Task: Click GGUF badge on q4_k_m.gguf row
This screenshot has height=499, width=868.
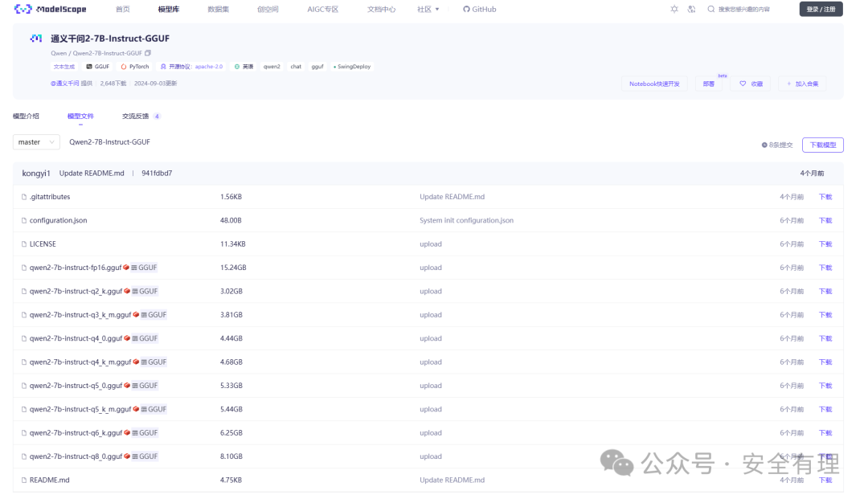Action: coord(154,362)
